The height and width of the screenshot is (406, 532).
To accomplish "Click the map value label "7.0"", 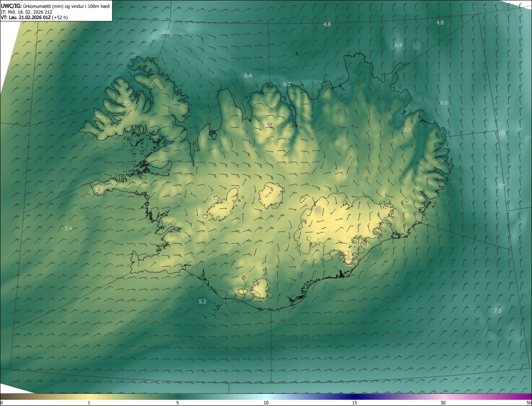I will coord(498,311).
